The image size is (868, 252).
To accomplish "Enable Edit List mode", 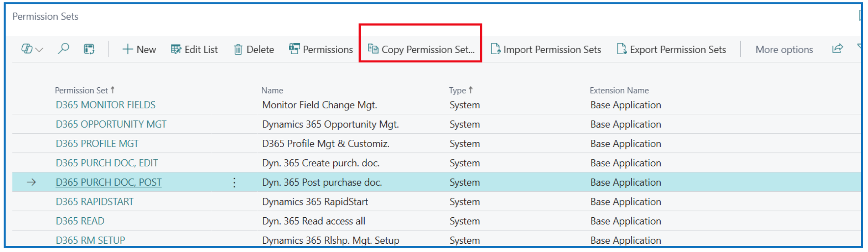I will [x=194, y=49].
